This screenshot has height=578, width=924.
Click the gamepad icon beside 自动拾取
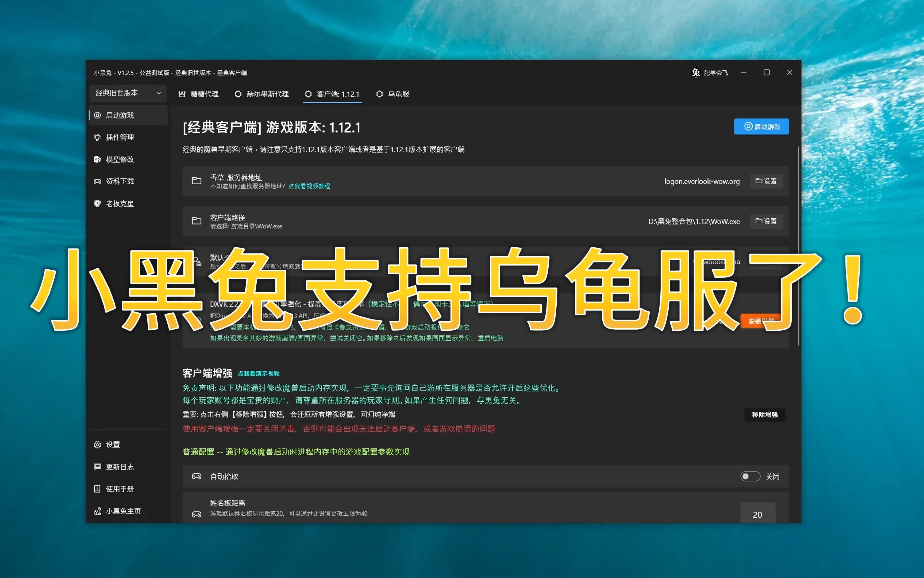pyautogui.click(x=197, y=476)
